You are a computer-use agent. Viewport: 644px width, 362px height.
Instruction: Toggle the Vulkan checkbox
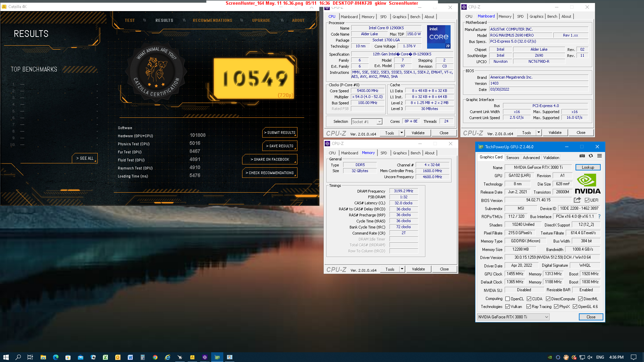508,307
